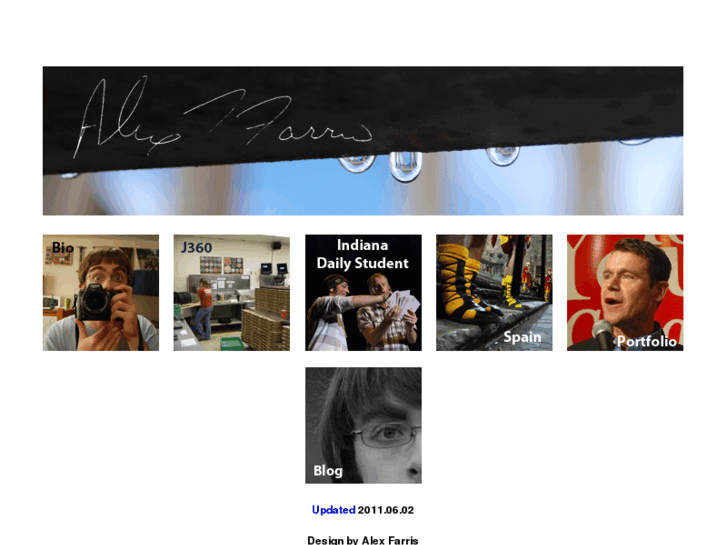Click the microphone in the Portfolio photo
Screen dimensions: 727x545
(604, 334)
